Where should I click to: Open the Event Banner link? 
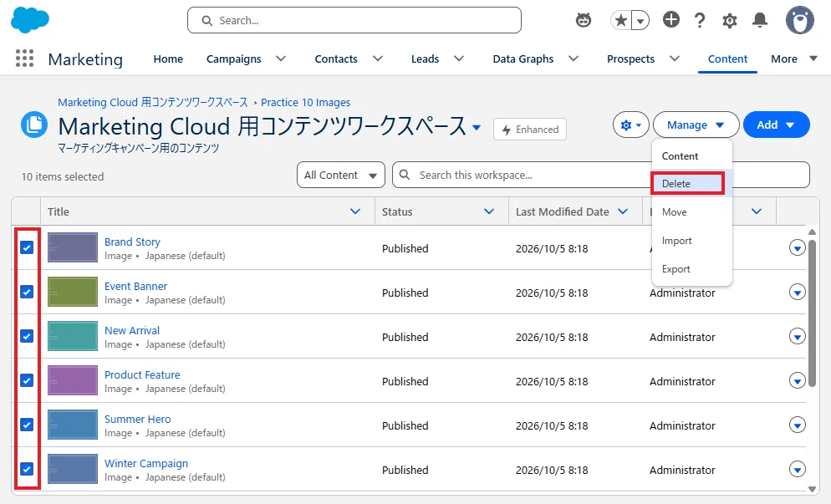click(135, 286)
